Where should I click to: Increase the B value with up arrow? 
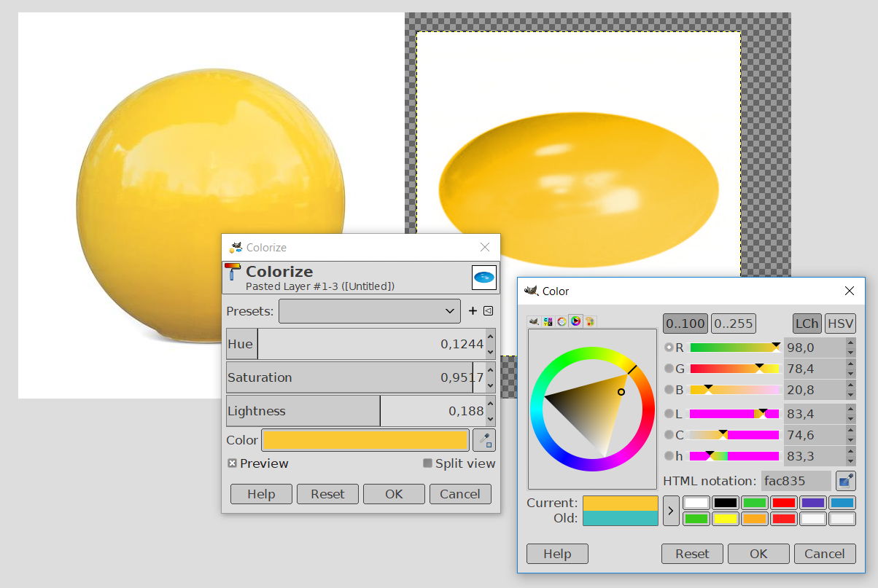850,385
